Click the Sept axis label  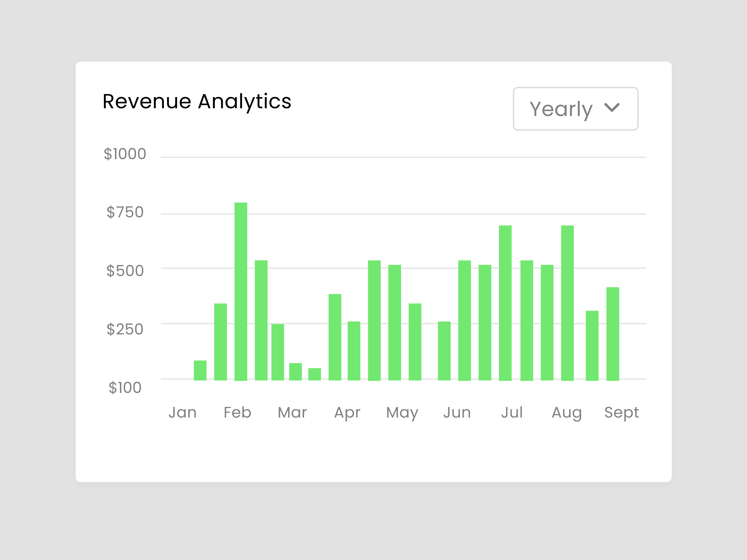coord(622,413)
